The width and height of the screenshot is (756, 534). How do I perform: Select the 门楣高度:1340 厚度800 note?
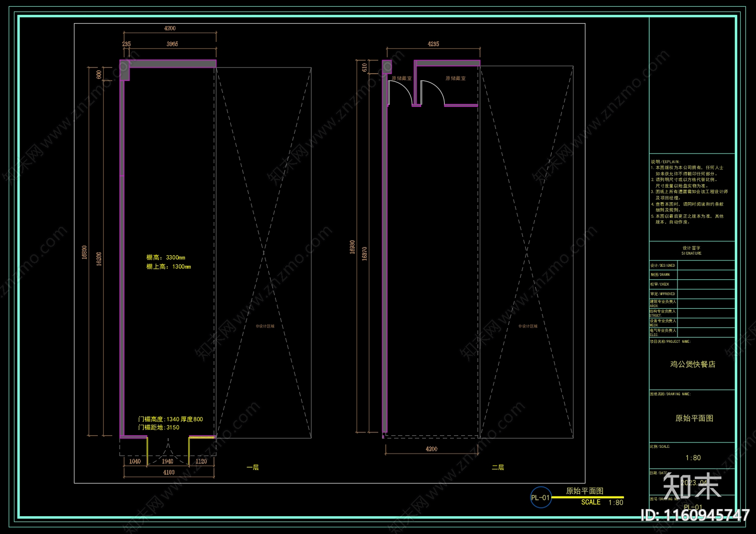point(171,419)
